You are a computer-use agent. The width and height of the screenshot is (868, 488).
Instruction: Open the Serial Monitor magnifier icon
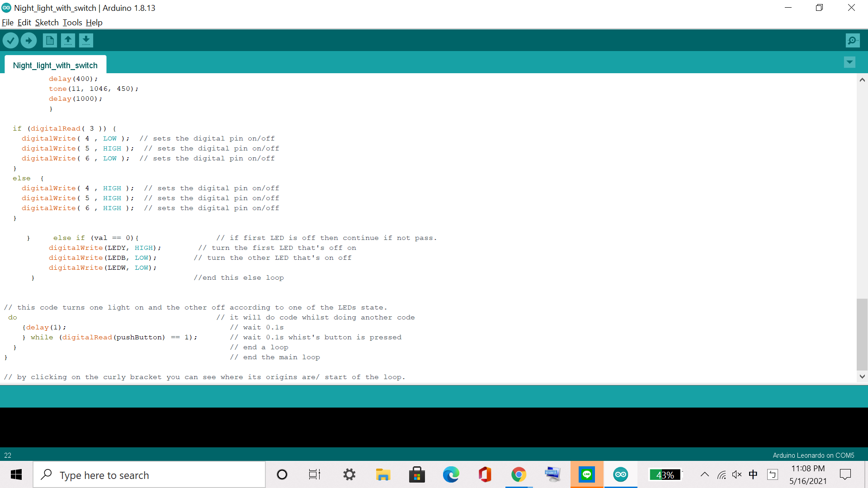[x=853, y=41]
